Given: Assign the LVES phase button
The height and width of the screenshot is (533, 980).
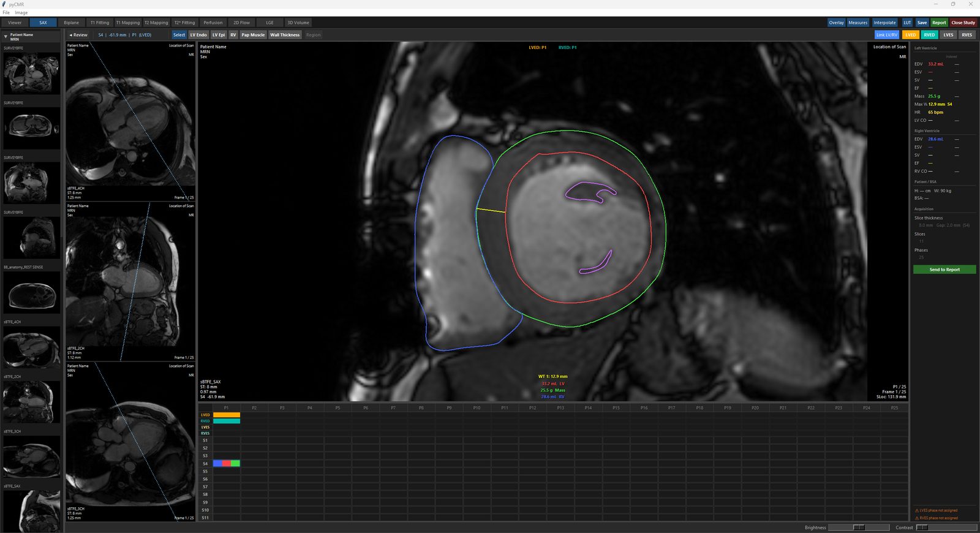Looking at the screenshot, I should point(948,35).
